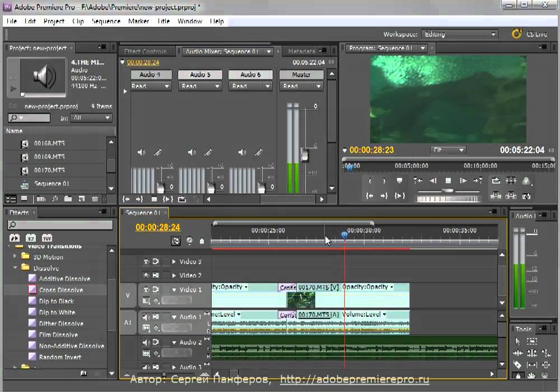Step Forward one frame in Program monitor
Screen dimensions: 560x392
point(463,181)
